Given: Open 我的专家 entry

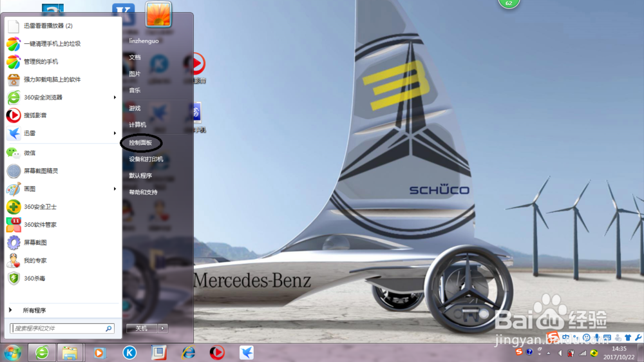Looking at the screenshot, I should (62, 260).
